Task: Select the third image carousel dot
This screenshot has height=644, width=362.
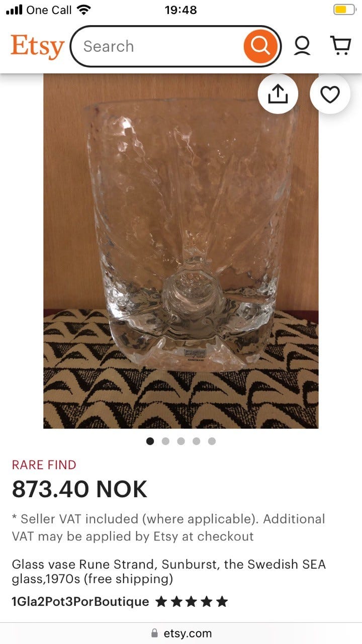Action: tap(181, 441)
